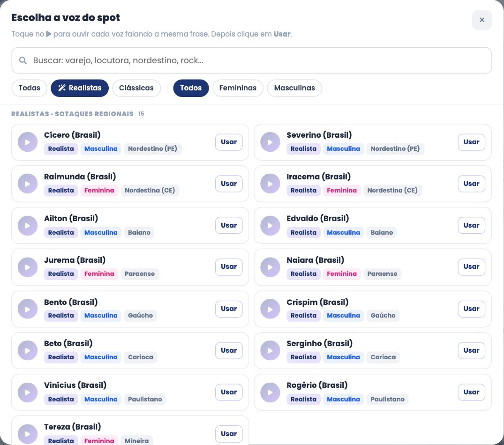Select Raimunda via Usar

pyautogui.click(x=229, y=184)
